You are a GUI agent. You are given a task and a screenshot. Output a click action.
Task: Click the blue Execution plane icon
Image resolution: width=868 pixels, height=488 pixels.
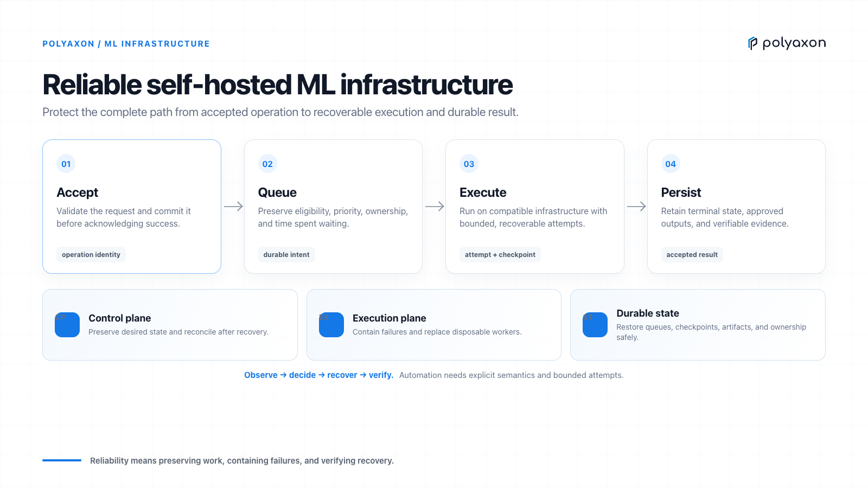pyautogui.click(x=331, y=325)
